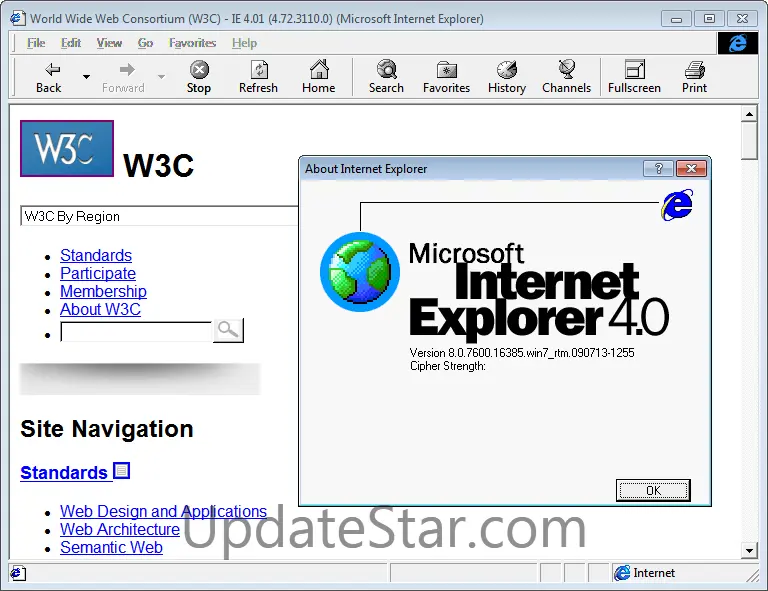This screenshot has height=591, width=768.
Task: Click the magnifier search submit button
Action: point(228,331)
